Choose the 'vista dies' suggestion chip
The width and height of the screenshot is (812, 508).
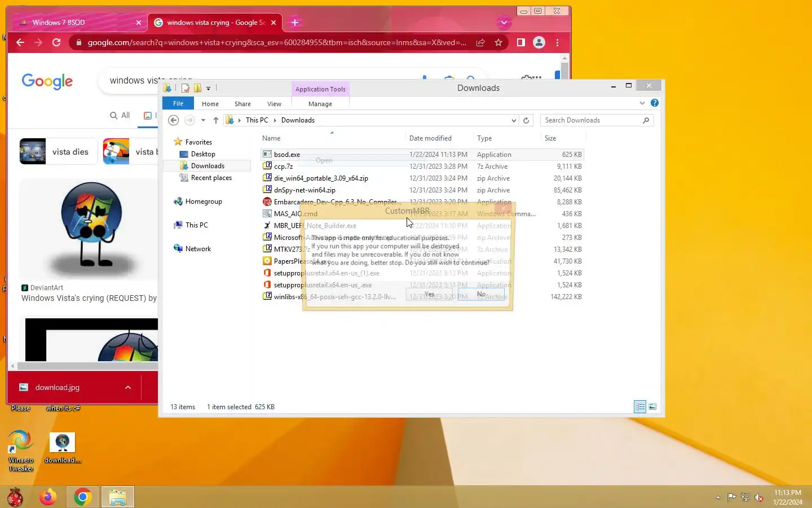pos(58,151)
